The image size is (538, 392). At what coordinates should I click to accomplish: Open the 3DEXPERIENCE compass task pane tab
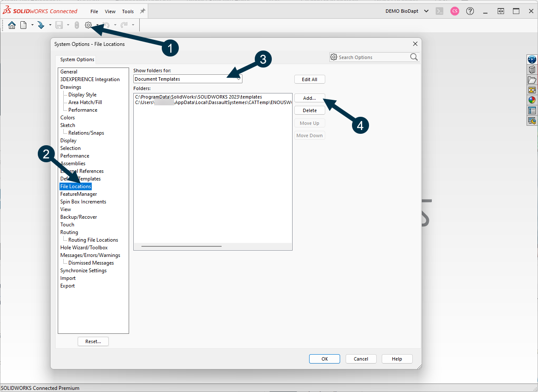coord(532,59)
